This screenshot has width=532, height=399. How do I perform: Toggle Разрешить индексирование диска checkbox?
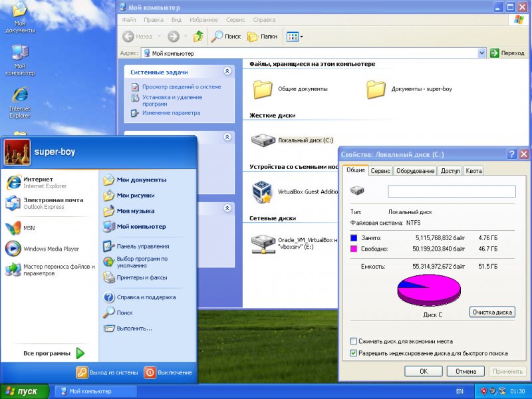click(354, 353)
